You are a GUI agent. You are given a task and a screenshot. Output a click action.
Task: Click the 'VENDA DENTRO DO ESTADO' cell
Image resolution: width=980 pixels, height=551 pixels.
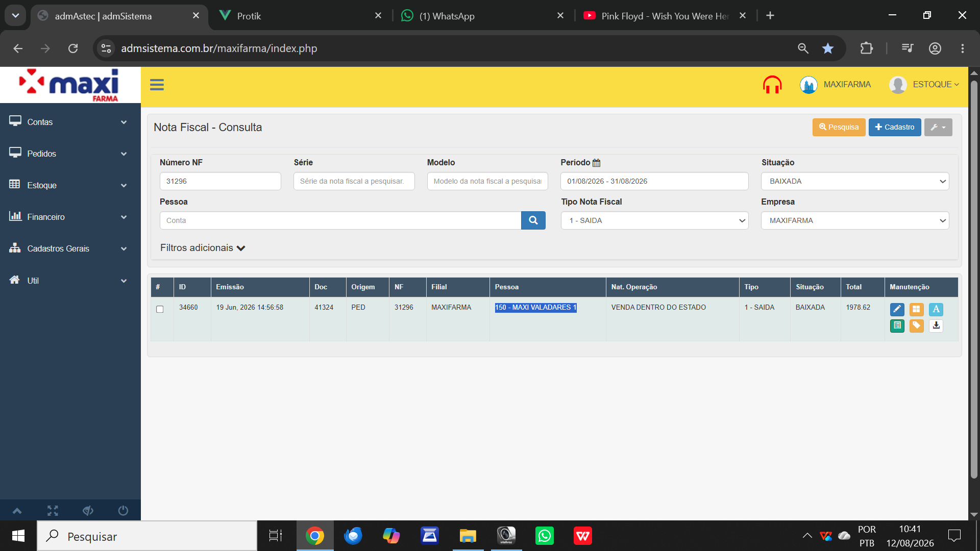[658, 308]
